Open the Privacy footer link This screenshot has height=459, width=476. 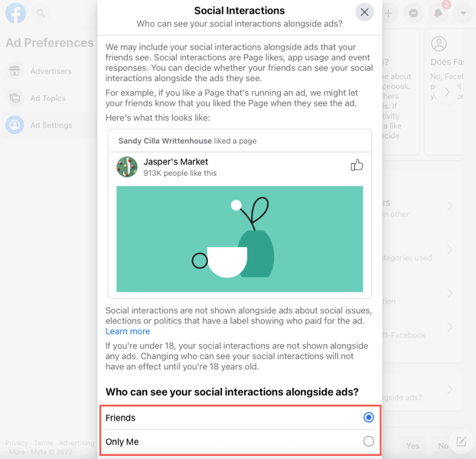(16, 443)
